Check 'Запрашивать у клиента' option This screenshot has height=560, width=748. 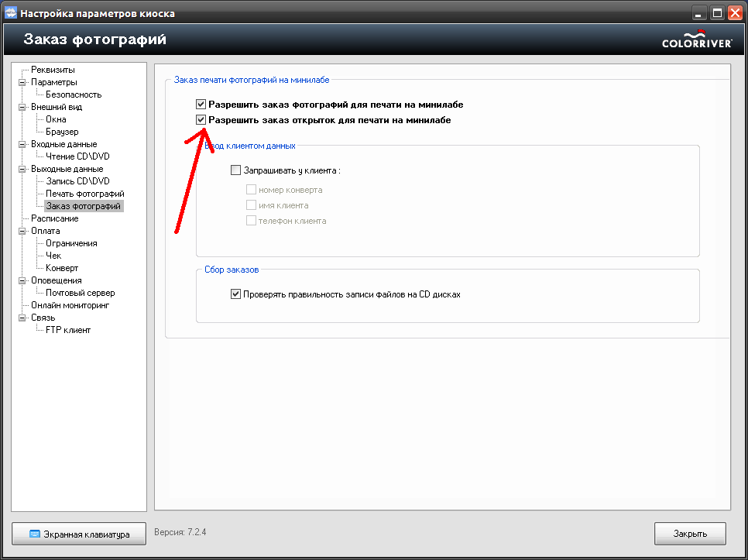tap(236, 170)
